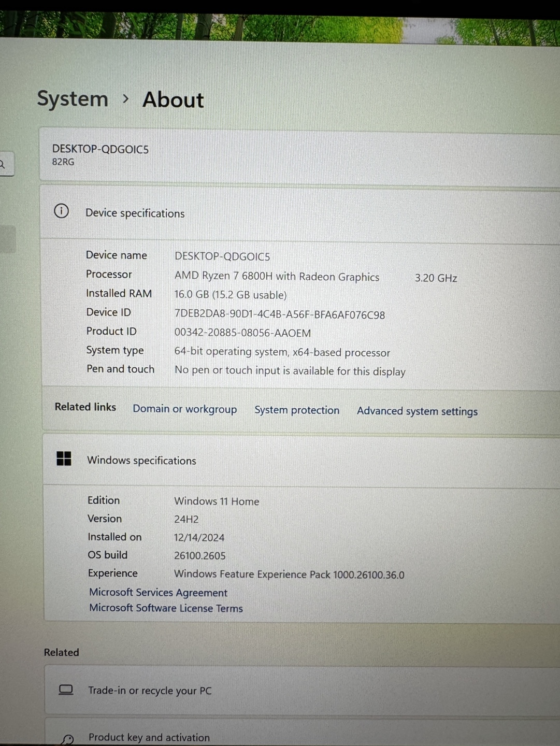Click the 64-bit operating system text
Image resolution: width=560 pixels, height=746 pixels.
click(282, 352)
